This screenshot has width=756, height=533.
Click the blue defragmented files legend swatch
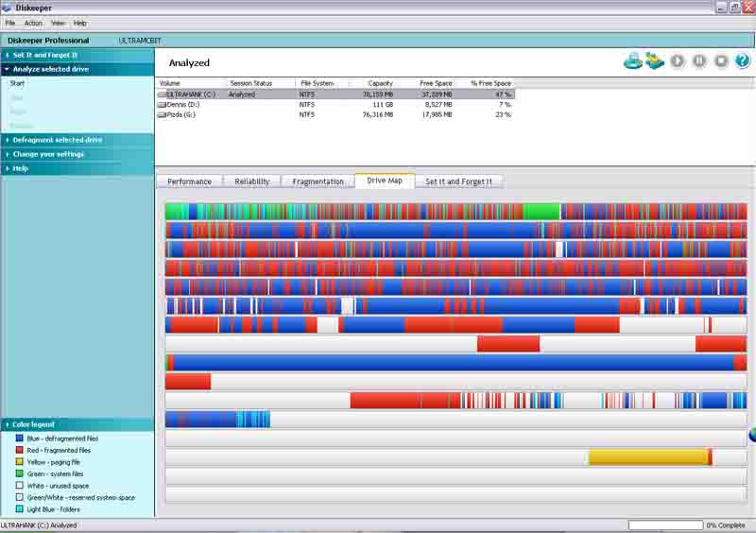tap(19, 438)
